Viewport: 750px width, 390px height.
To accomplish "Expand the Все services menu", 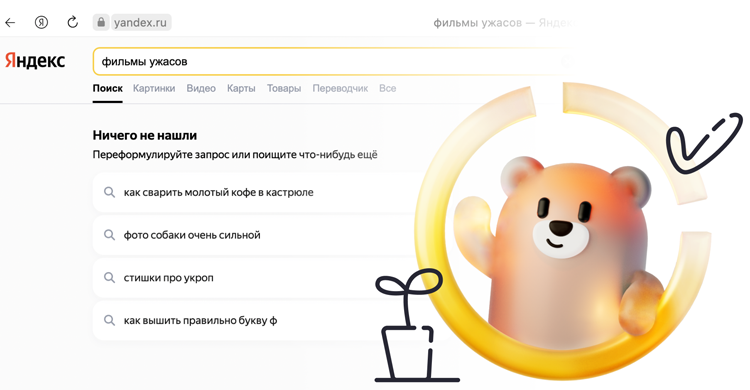I will pos(387,88).
